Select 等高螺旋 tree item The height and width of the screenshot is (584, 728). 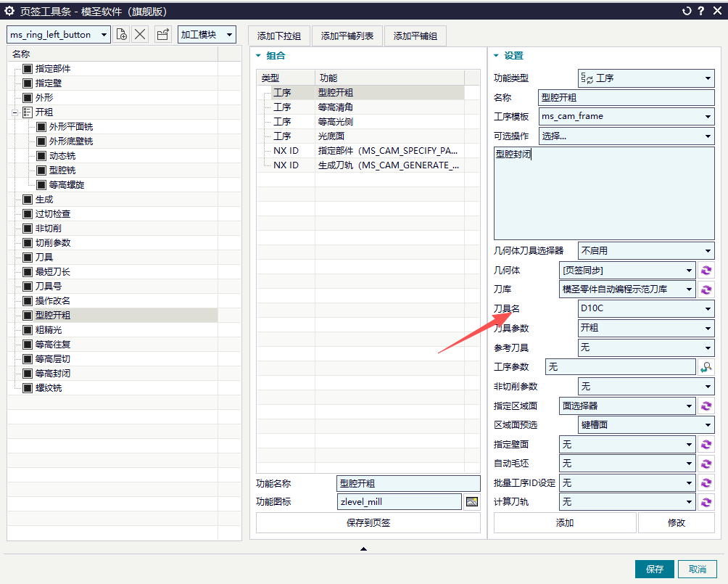point(67,185)
